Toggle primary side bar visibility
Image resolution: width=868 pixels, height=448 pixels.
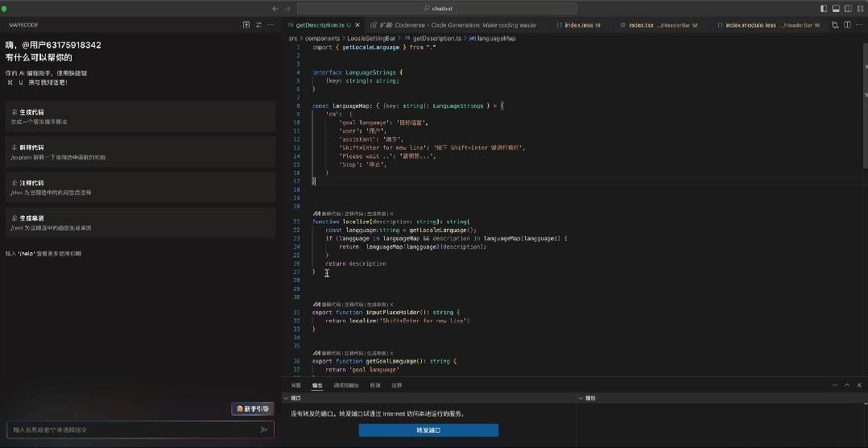click(824, 8)
